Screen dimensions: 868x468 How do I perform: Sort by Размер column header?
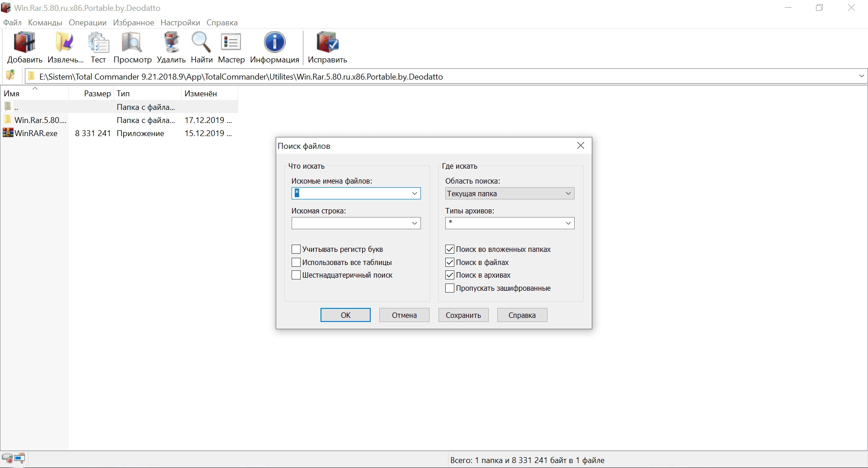pyautogui.click(x=91, y=94)
